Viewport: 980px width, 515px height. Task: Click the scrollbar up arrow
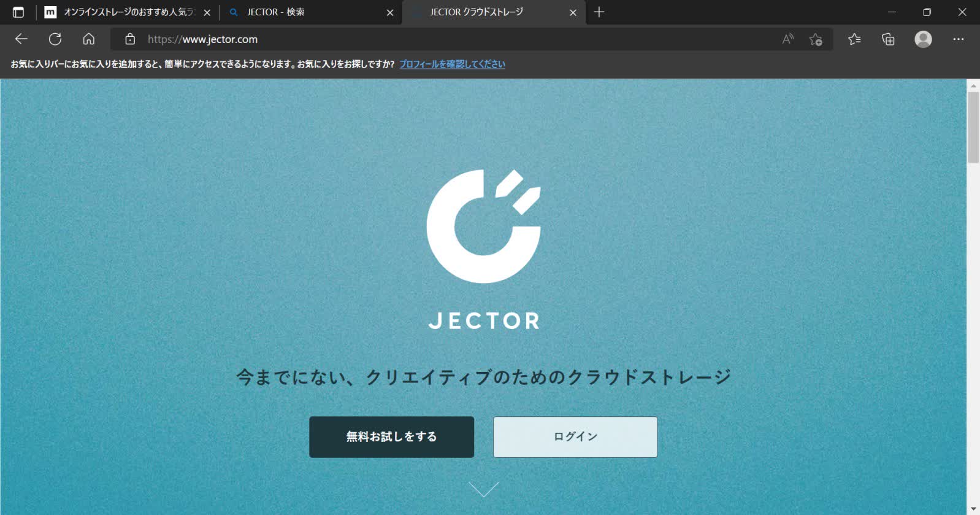(973, 85)
